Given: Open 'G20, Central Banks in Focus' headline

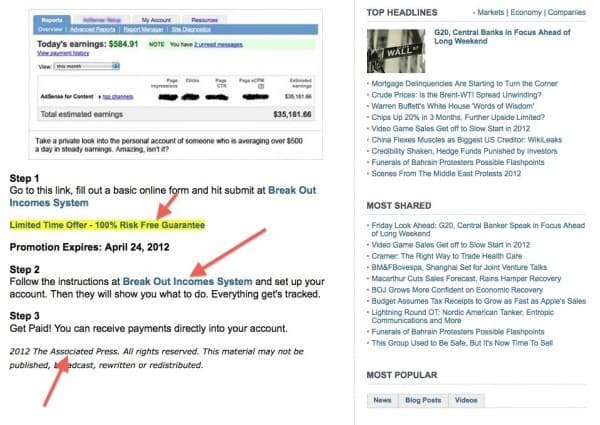Looking at the screenshot, I should (502, 37).
